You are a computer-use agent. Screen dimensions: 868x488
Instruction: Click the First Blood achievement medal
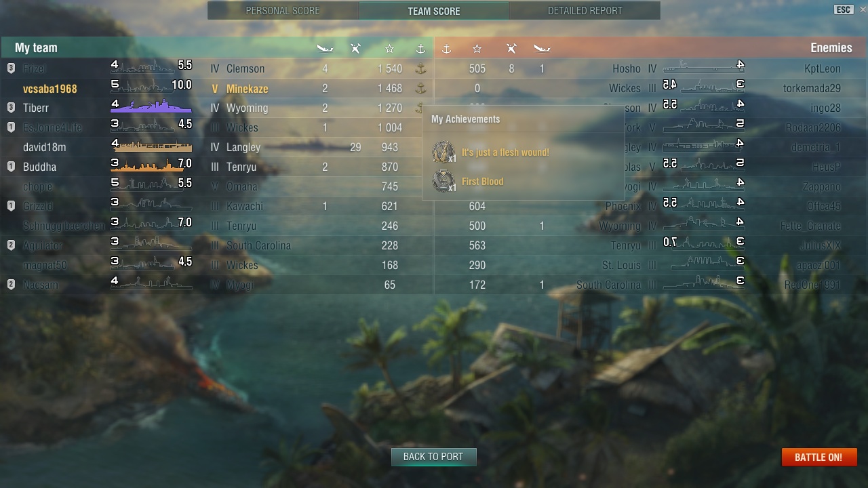[x=444, y=181]
